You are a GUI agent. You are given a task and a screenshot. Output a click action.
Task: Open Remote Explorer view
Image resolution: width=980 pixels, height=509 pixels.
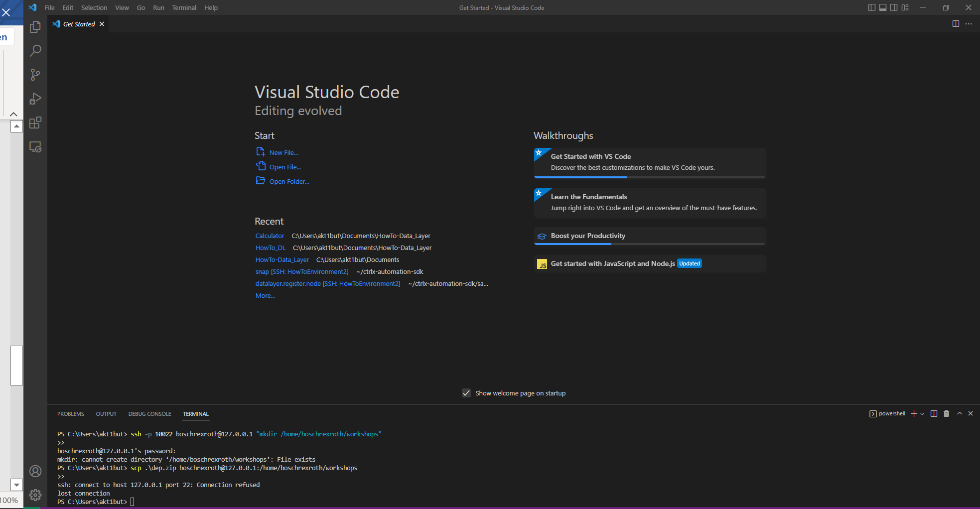point(35,147)
